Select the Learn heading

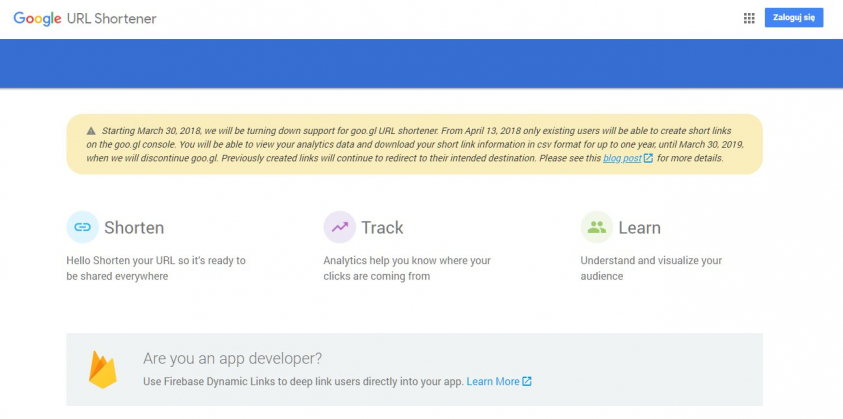point(639,228)
